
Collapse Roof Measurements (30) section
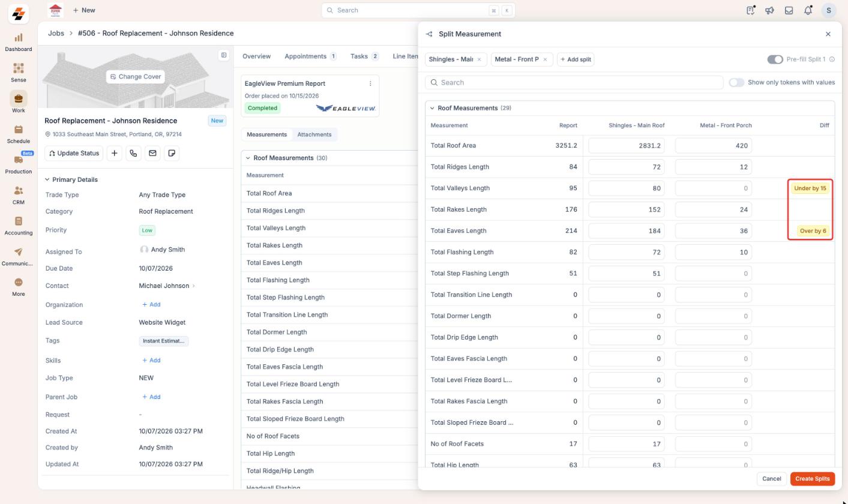(x=247, y=158)
